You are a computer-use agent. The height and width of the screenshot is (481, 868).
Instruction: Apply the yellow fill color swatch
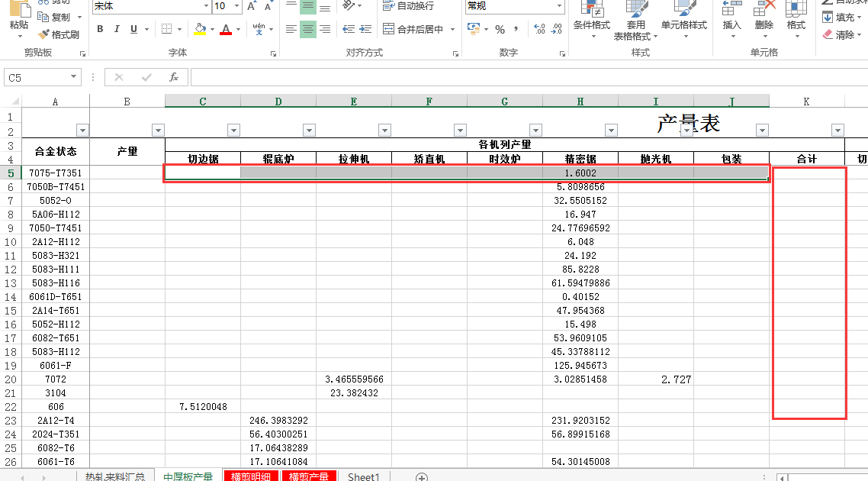point(199,30)
